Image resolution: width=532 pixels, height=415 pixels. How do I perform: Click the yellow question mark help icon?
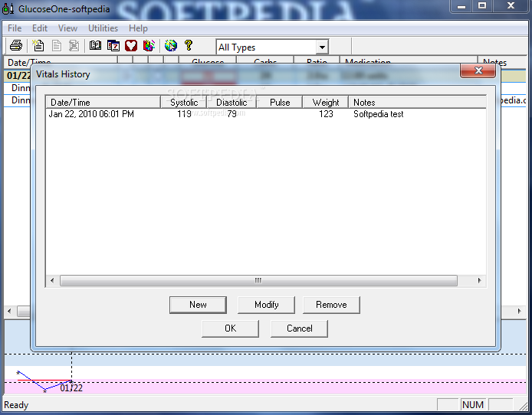click(x=189, y=45)
